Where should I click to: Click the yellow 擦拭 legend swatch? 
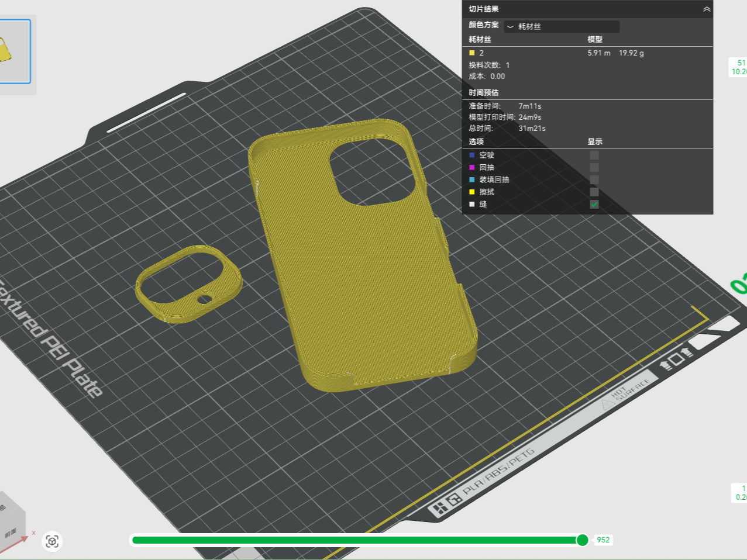pos(472,192)
